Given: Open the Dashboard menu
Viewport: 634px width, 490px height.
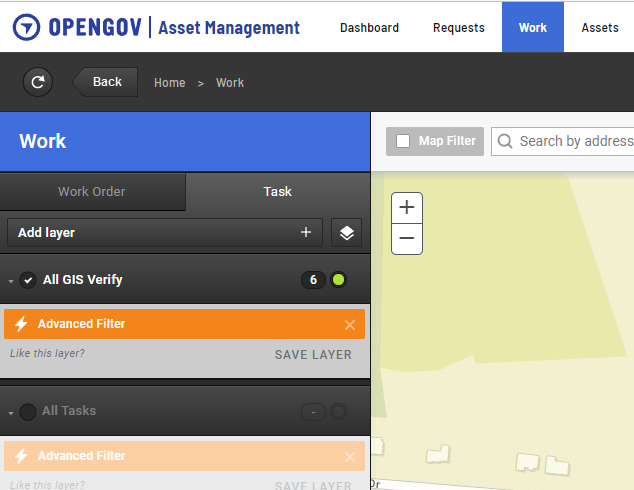Looking at the screenshot, I should point(369,27).
